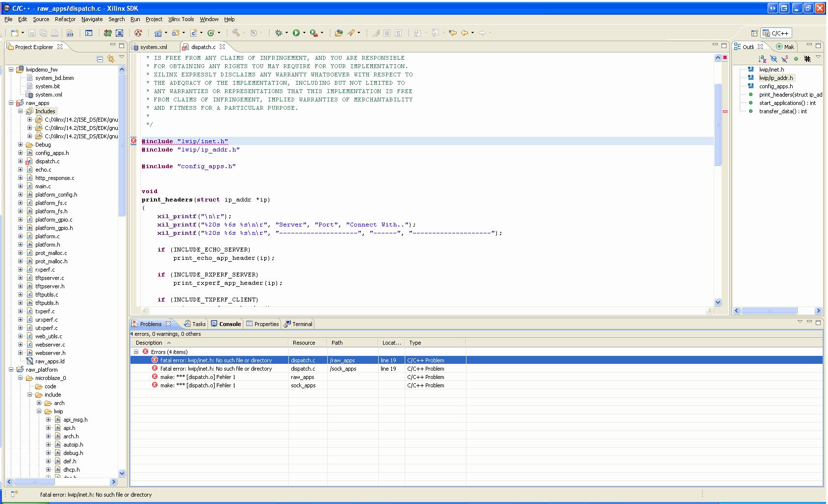Toggle Link with Editor in Project Explorer

pyautogui.click(x=111, y=59)
